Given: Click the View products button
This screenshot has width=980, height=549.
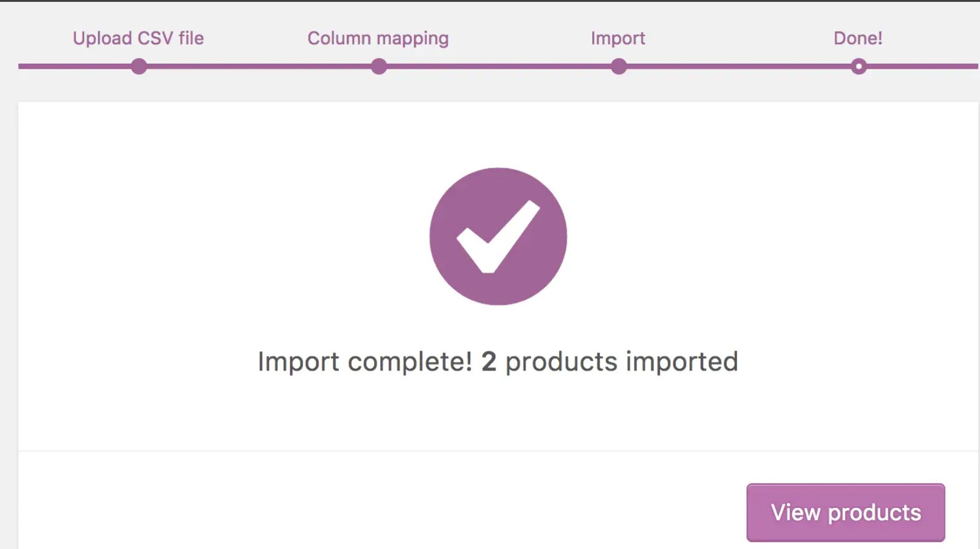Looking at the screenshot, I should pyautogui.click(x=845, y=512).
